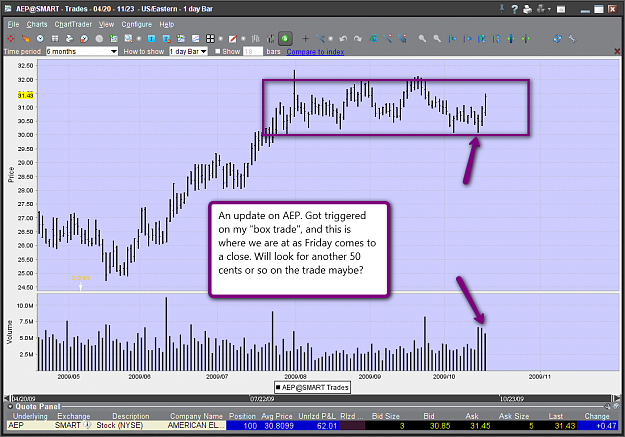Open the ChartTrader menu
This screenshot has width=625, height=437.
coord(73,24)
